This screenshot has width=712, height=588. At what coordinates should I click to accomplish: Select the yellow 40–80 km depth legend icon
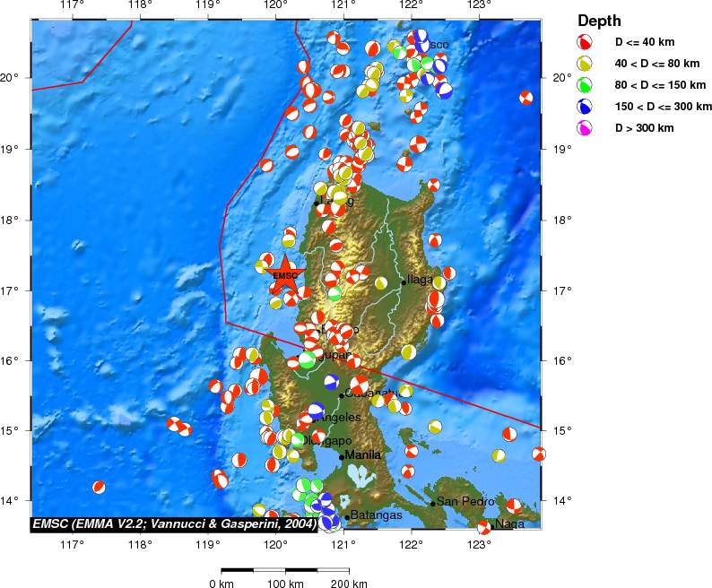click(x=585, y=64)
